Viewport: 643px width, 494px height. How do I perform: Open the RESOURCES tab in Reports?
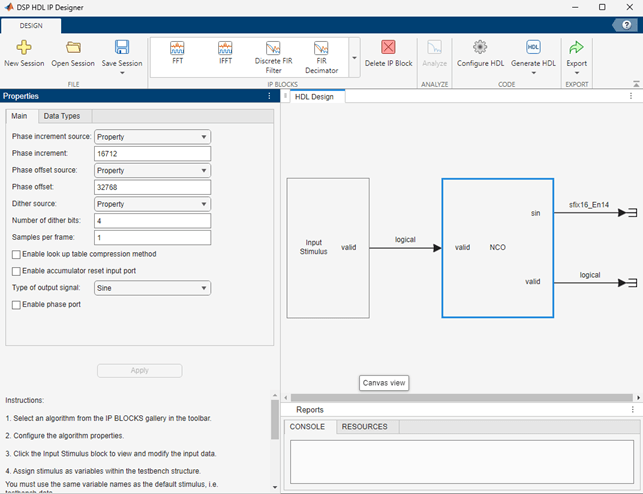tap(364, 427)
